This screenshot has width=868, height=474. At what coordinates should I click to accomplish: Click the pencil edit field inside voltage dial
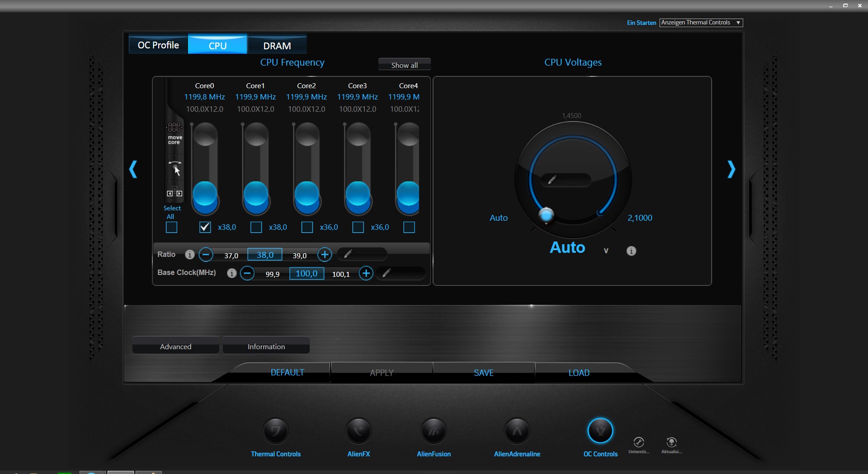(566, 180)
